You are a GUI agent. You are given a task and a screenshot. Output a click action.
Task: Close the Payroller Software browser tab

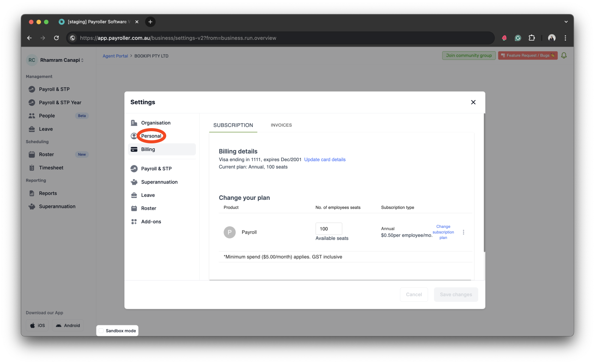click(137, 22)
